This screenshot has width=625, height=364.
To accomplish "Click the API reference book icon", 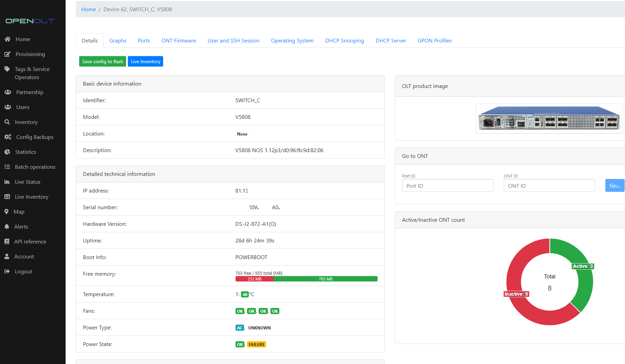I will 7,241.
